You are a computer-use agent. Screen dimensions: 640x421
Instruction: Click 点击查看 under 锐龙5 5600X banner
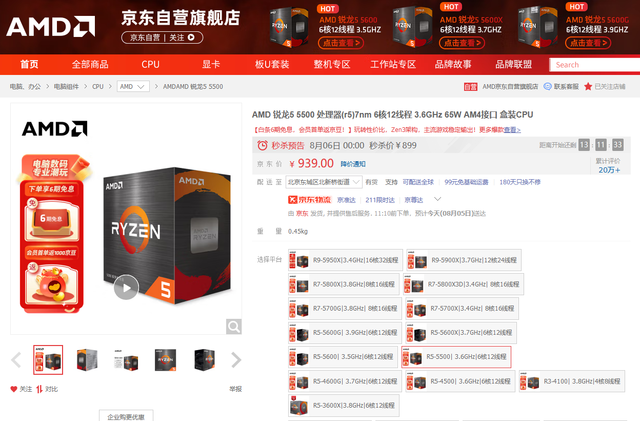click(x=462, y=42)
